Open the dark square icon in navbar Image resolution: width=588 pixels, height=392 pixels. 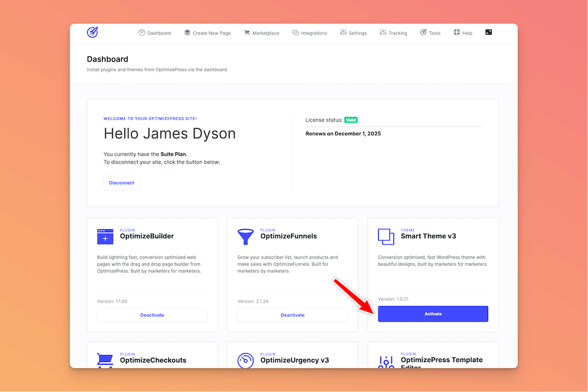(489, 32)
